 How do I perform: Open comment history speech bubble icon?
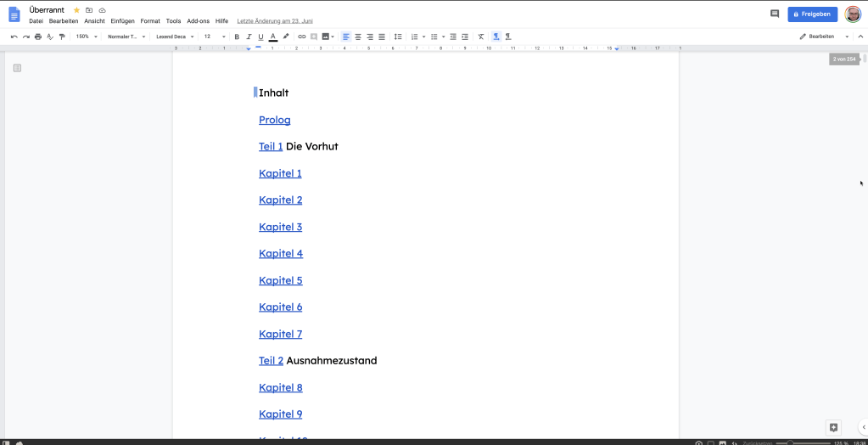pos(774,14)
